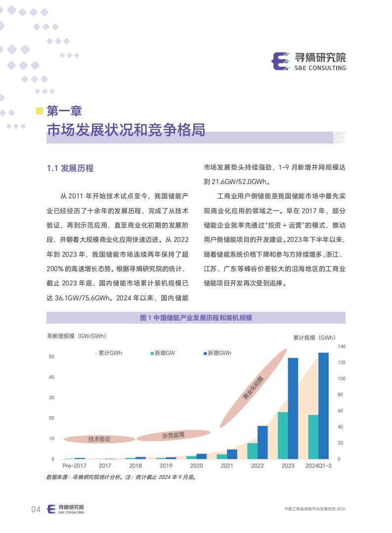Screen dimensions: 392x533
Task: Click the x-axis label 2017
Action: (105, 466)
